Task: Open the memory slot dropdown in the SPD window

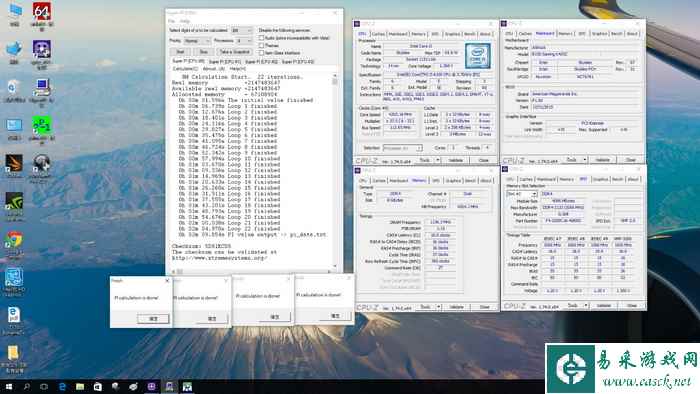Action: pyautogui.click(x=521, y=194)
